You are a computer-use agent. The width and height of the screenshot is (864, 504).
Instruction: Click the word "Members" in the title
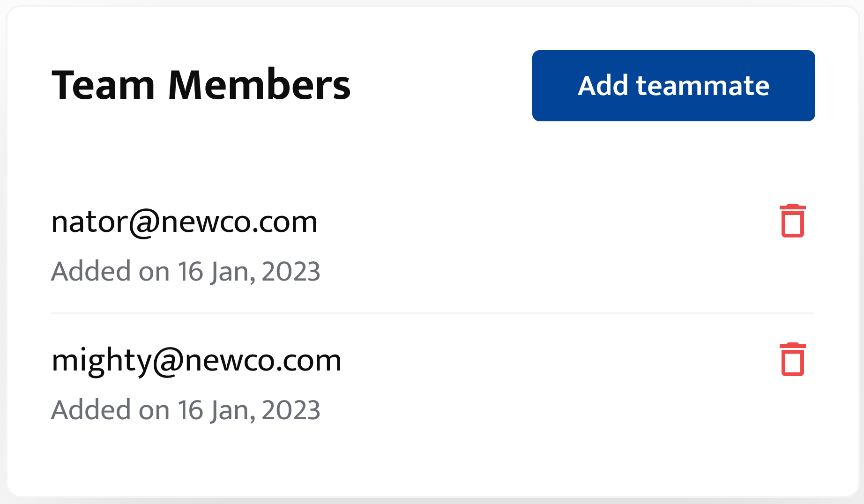259,85
